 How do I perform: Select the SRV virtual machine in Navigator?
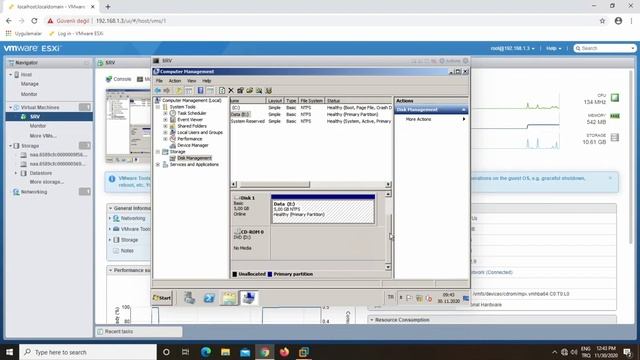click(49, 117)
